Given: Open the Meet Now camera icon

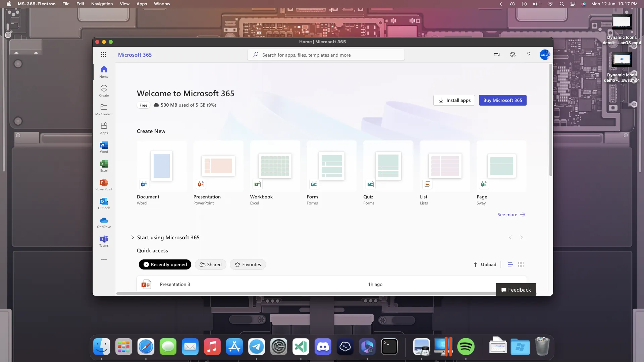Looking at the screenshot, I should [496, 54].
